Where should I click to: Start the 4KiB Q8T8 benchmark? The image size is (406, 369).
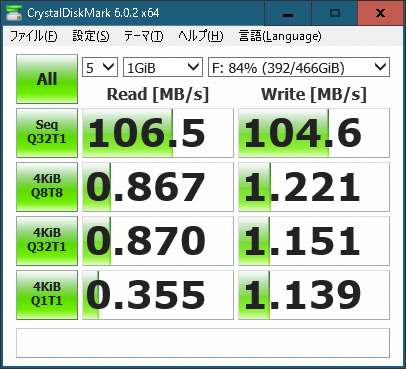(47, 187)
